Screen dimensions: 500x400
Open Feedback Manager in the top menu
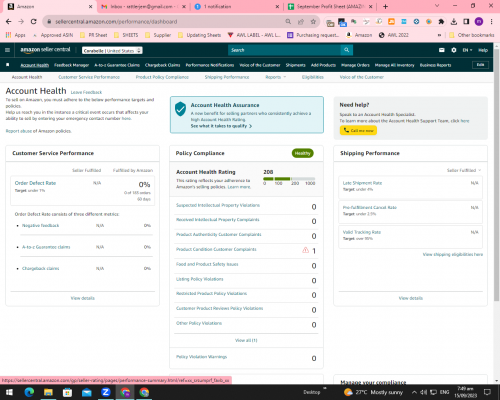[71, 65]
